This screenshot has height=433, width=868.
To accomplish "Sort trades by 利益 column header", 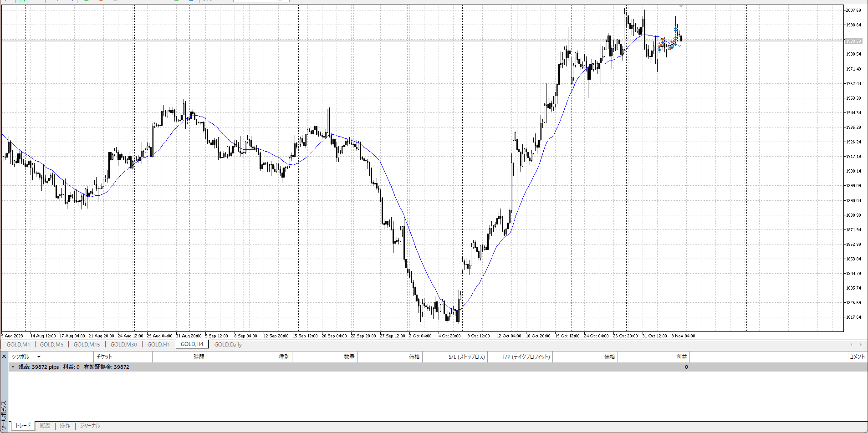I will click(x=681, y=357).
